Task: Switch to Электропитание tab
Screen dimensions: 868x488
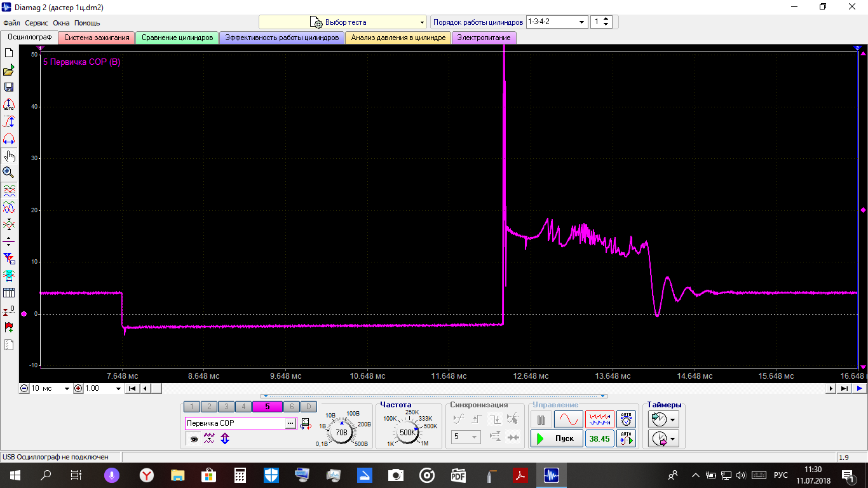Action: click(484, 37)
